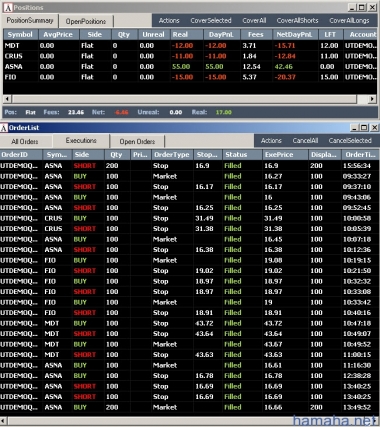Image resolution: width=380 pixels, height=427 pixels.
Task: Select the FIO position row
Action: [190, 77]
